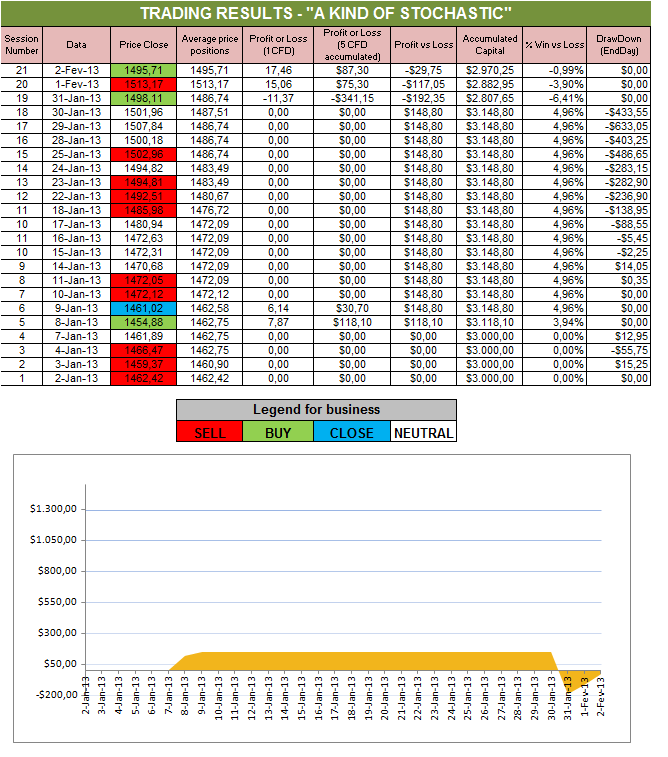Select the -$341,15 loss cell
668x757 pixels.
(x=352, y=98)
